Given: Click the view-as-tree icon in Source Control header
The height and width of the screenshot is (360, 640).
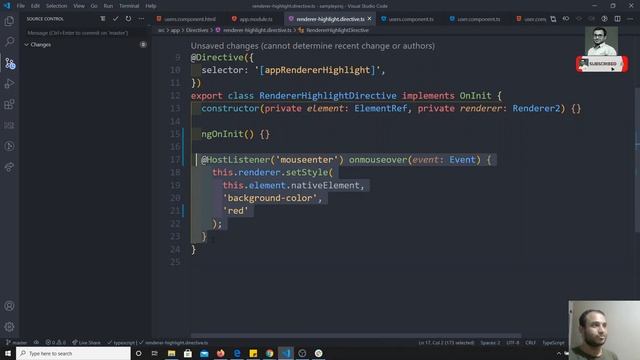Looking at the screenshot, I should click(x=102, y=19).
